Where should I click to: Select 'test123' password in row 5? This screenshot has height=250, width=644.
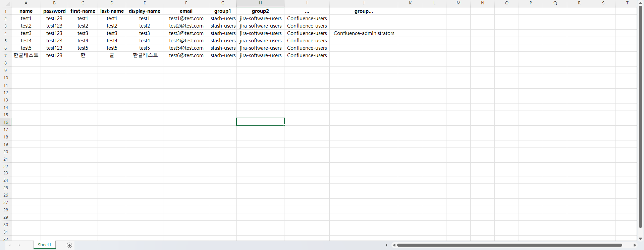coord(54,41)
